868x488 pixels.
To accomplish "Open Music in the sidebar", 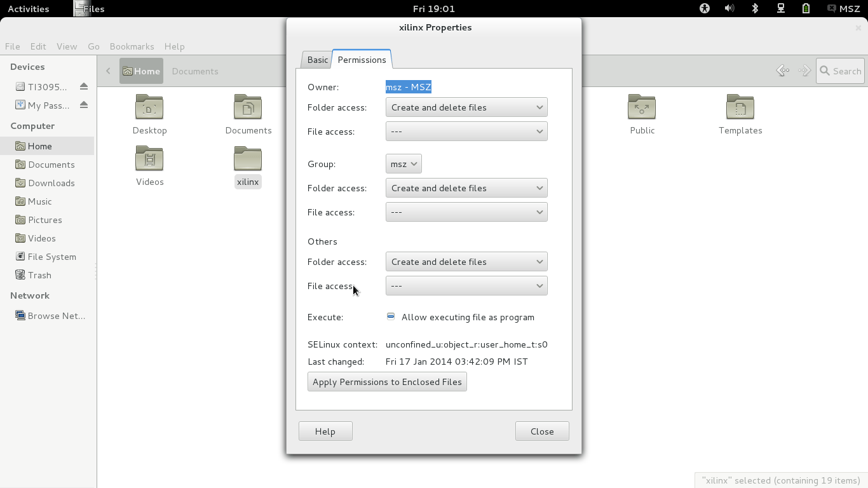I will click(47, 201).
